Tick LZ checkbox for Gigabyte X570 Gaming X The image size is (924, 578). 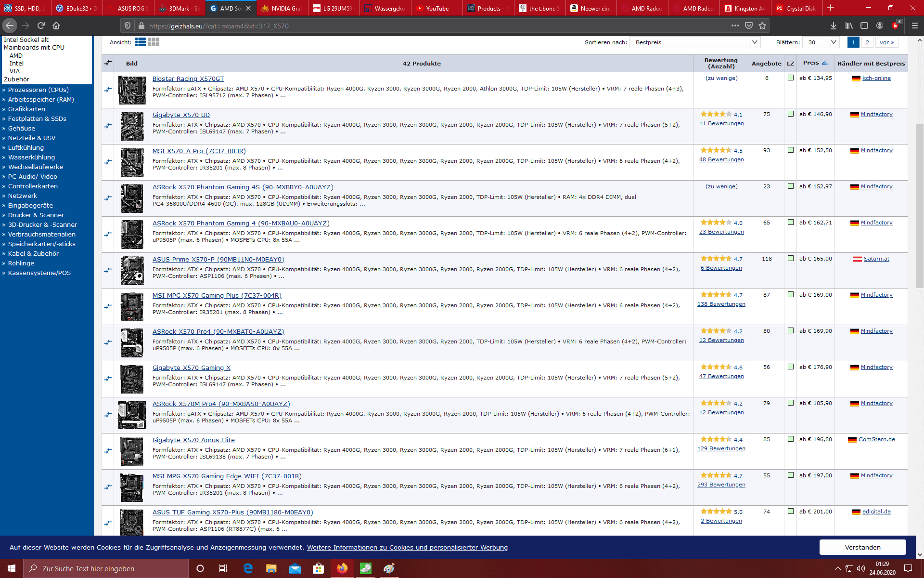point(790,367)
